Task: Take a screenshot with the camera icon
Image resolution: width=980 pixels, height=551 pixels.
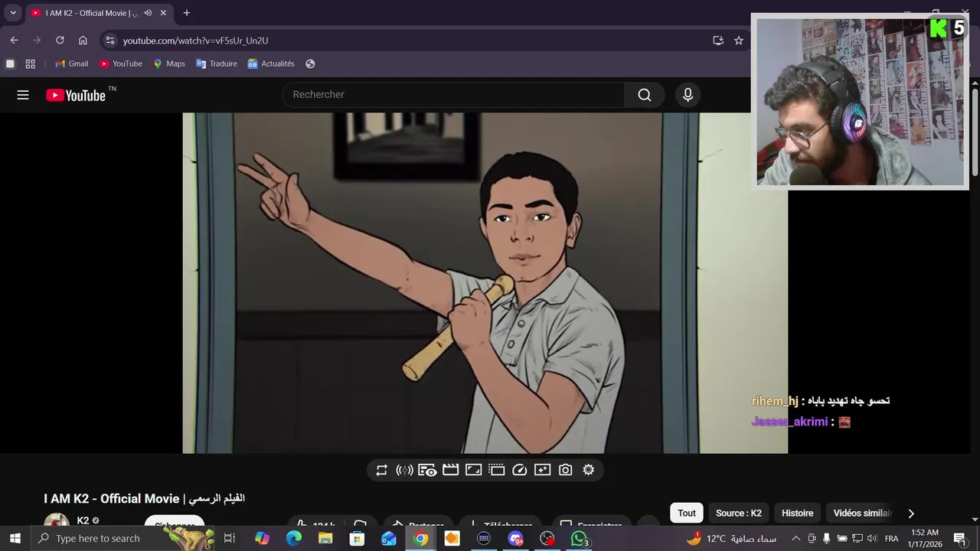Action: [x=565, y=470]
